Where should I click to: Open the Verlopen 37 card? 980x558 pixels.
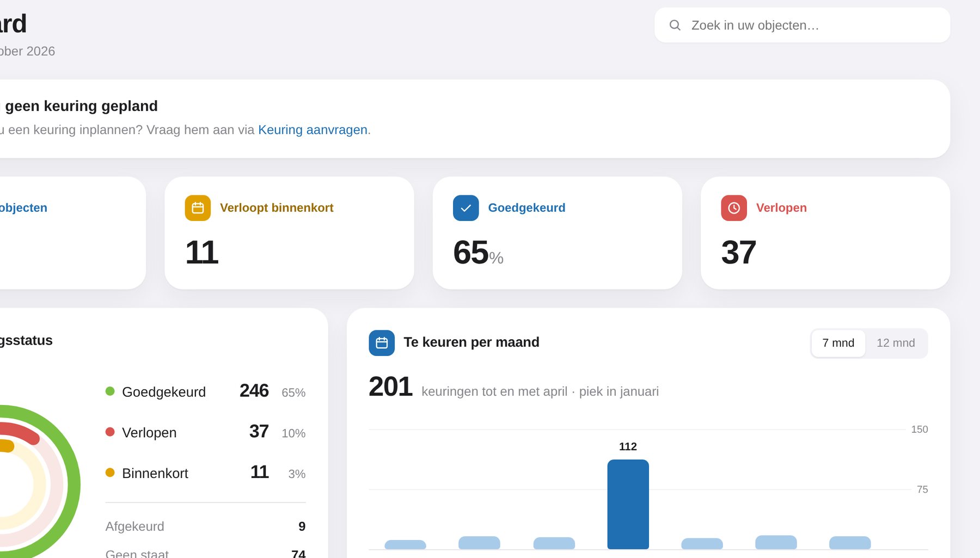[x=825, y=233]
